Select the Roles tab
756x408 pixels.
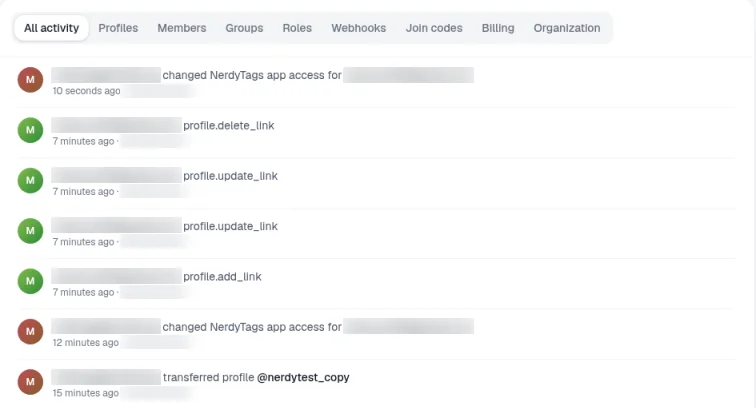coord(297,28)
